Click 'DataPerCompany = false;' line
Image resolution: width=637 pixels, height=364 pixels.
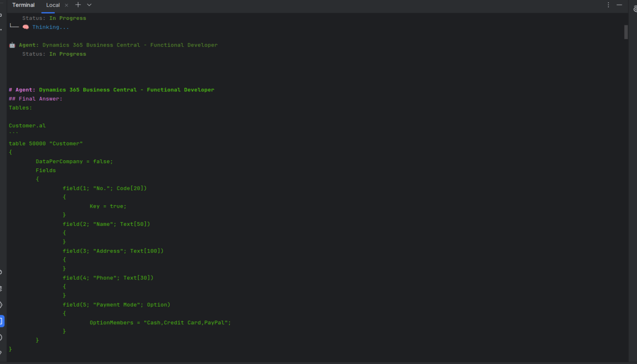74,161
